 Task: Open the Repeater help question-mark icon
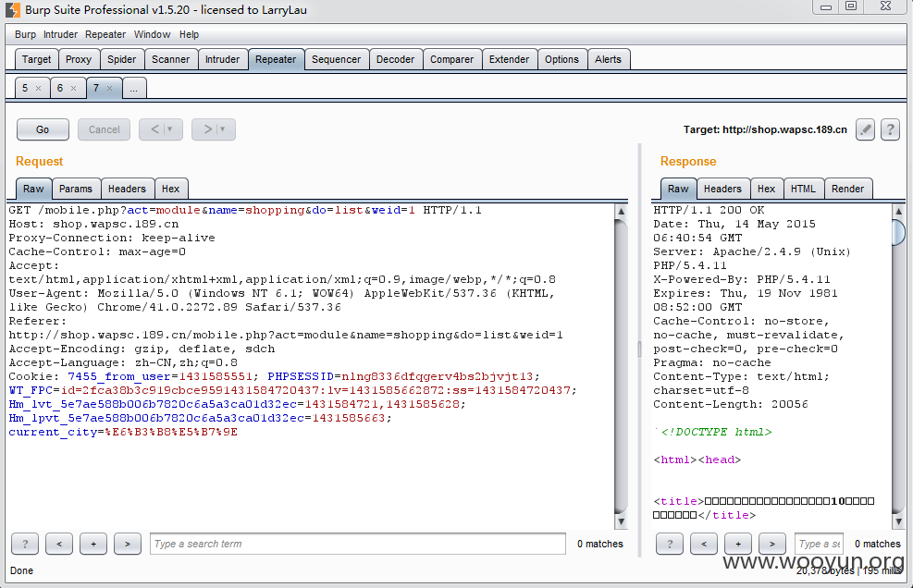click(890, 129)
